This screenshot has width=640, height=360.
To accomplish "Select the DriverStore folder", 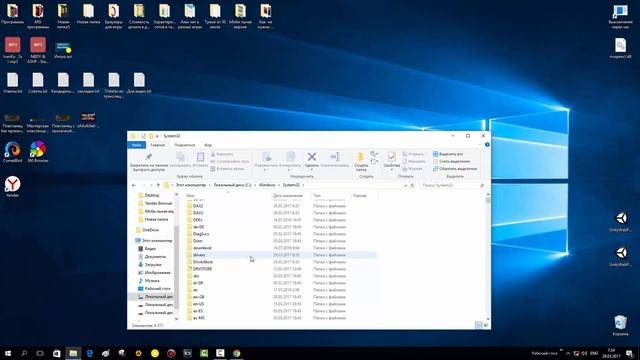I will [203, 262].
